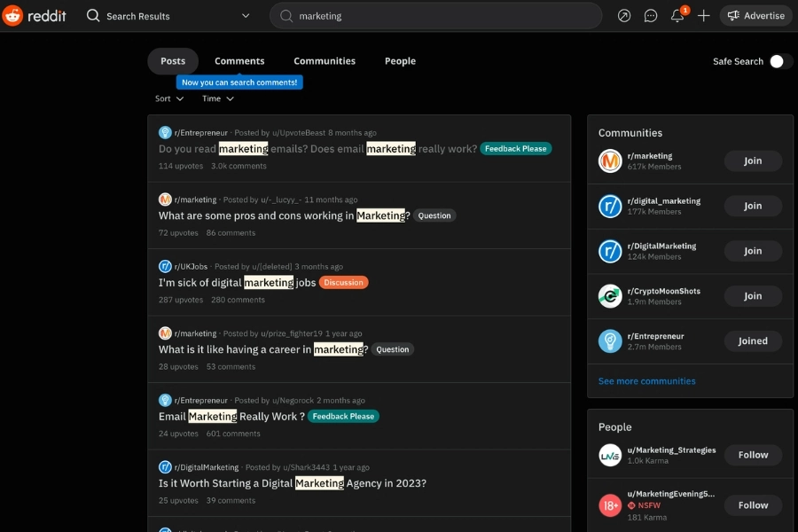Open r/CryptoMoonShots community avatar

pyautogui.click(x=610, y=296)
